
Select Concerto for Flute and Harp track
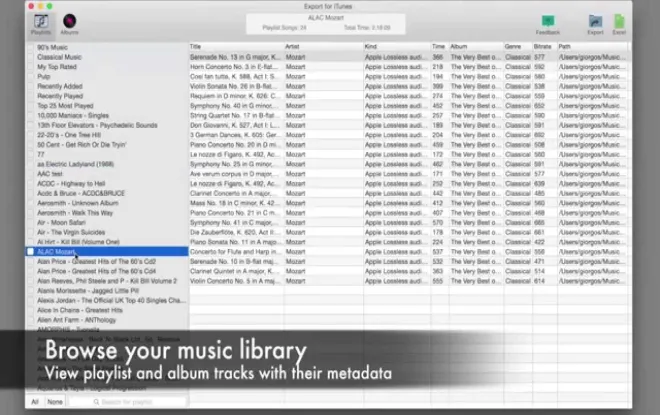coord(408,252)
